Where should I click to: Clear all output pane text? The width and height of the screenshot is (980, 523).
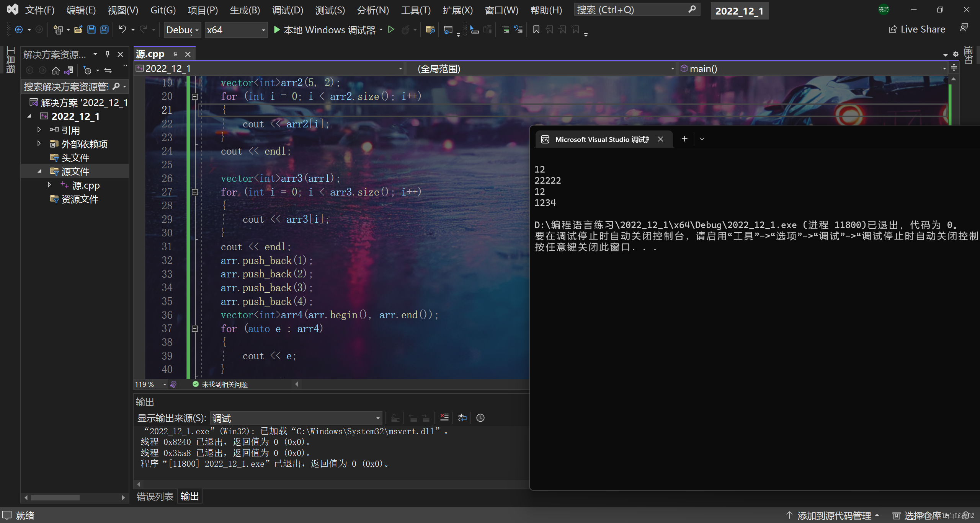tap(444, 418)
